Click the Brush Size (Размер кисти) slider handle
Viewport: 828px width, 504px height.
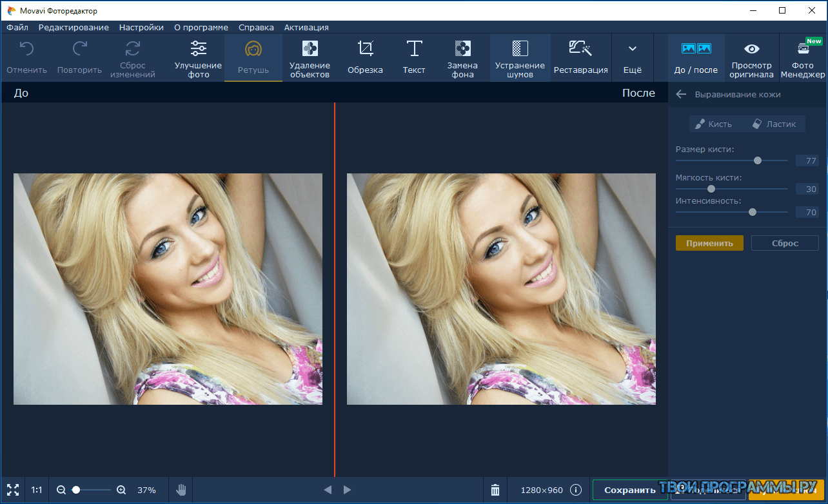click(758, 160)
